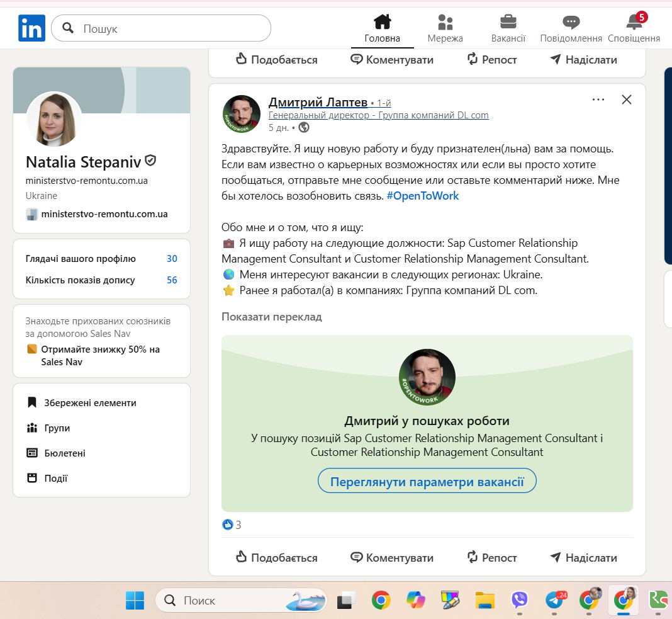Open the Події events item
Viewport: 672px width, 619px height.
click(47, 479)
